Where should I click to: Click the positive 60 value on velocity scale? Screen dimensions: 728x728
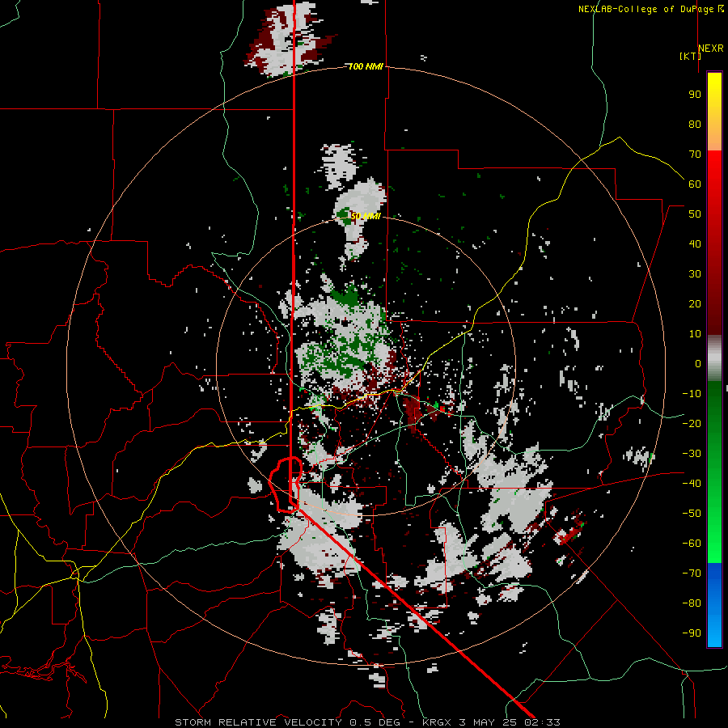[x=695, y=184]
